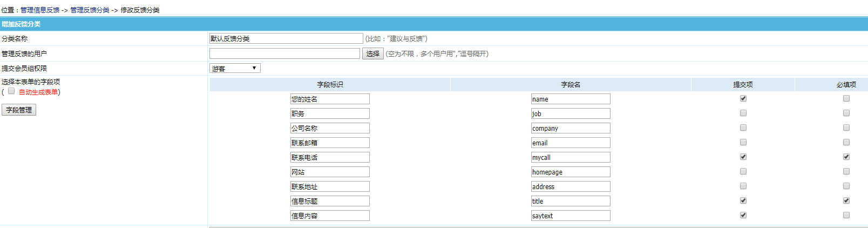Uncheck 必填项 for the mycall field
The width and height of the screenshot is (868, 228).
coord(846,157)
